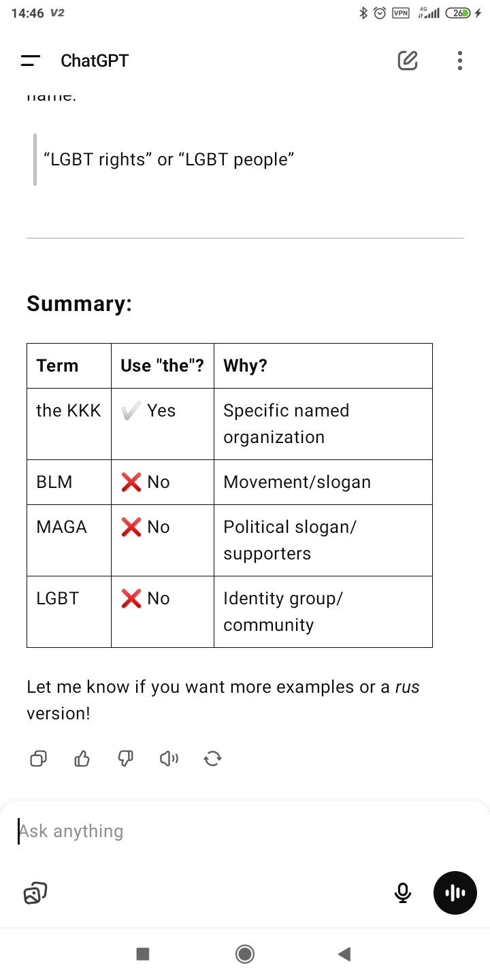Open the sidebar menu with the hamburger icon
Viewport: 490px width, 980px height.
[31, 61]
